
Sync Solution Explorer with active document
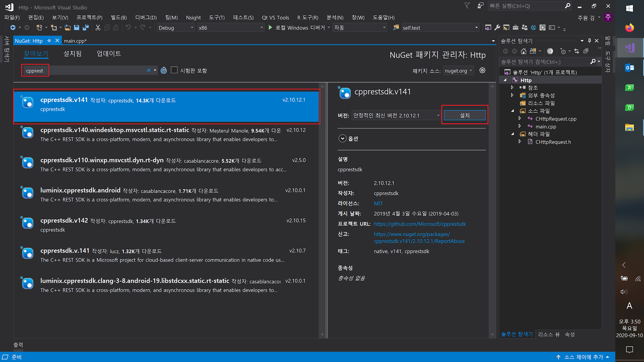576,51
